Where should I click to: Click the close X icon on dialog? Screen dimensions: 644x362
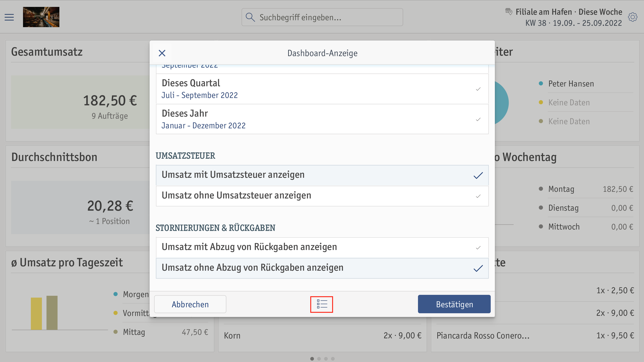162,53
